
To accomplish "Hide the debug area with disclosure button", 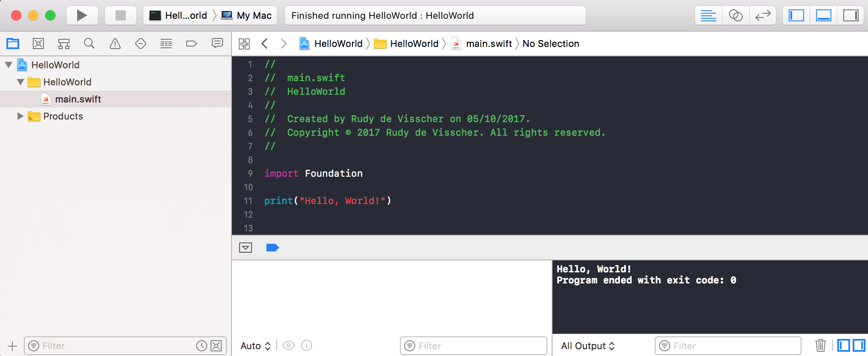I will tap(246, 248).
